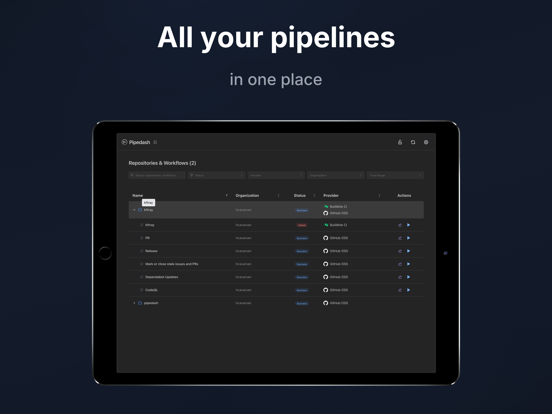
Task: Click the Repositories & Workflows (2) heading
Action: [162, 163]
